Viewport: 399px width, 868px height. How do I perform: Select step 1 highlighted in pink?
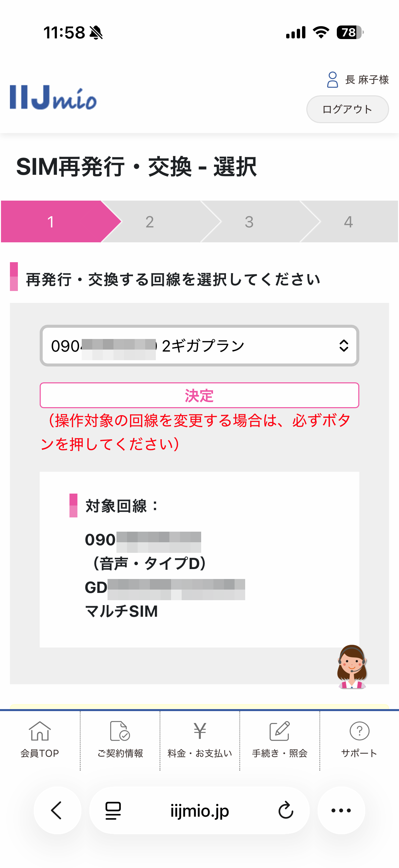coord(51,222)
